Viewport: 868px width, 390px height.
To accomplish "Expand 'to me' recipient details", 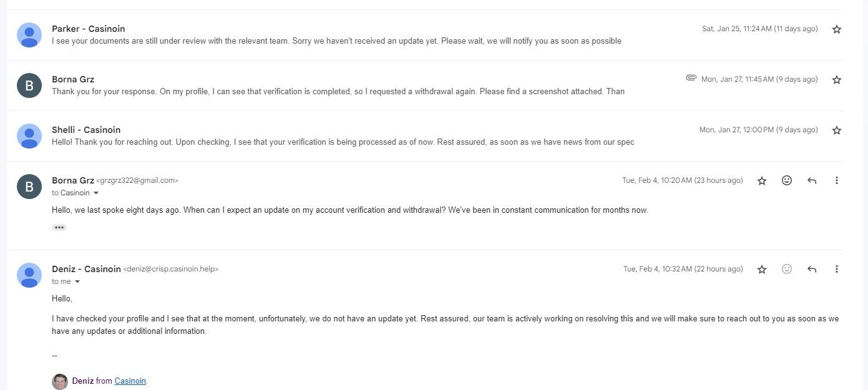I will click(x=77, y=282).
